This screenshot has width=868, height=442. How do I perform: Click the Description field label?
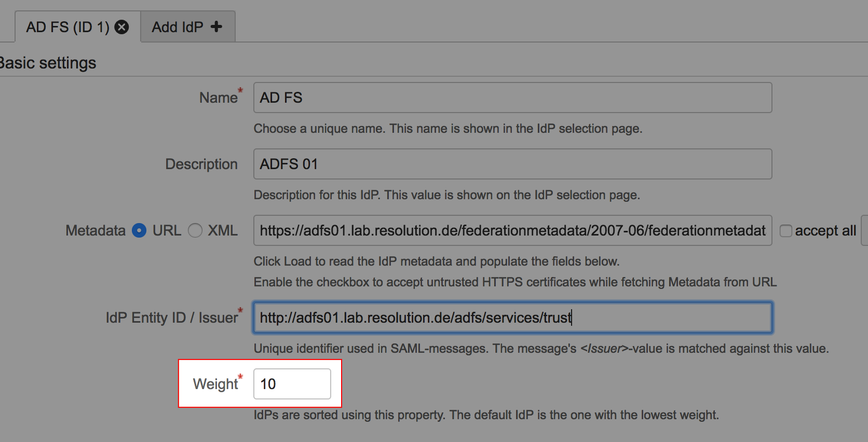pyautogui.click(x=201, y=164)
